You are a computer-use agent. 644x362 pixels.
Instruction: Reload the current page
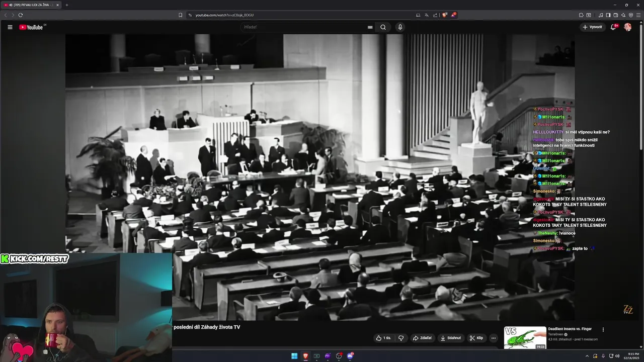point(21,15)
